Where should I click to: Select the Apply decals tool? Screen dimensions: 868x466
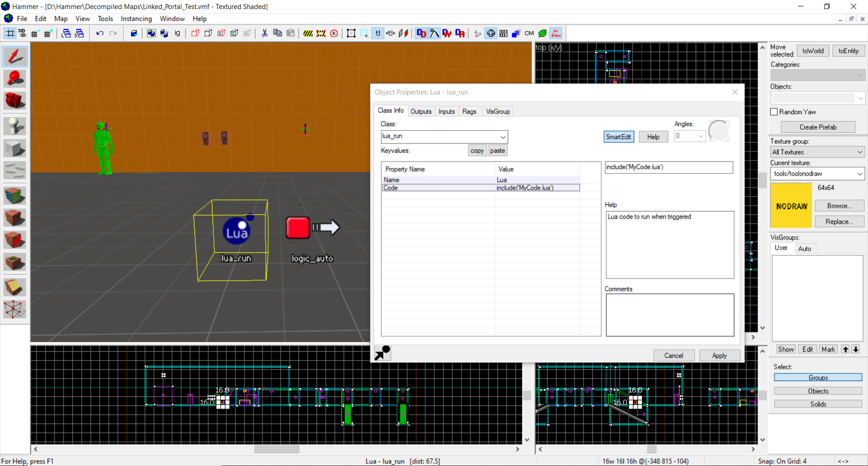[x=15, y=240]
